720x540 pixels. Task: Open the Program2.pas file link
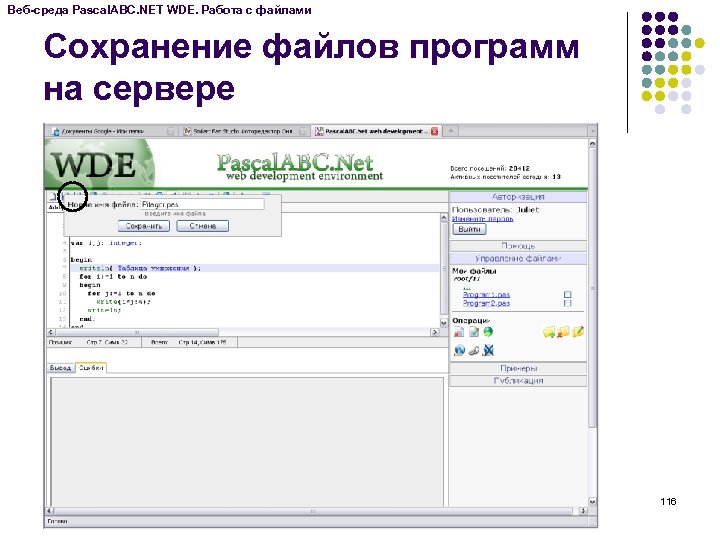pos(486,304)
